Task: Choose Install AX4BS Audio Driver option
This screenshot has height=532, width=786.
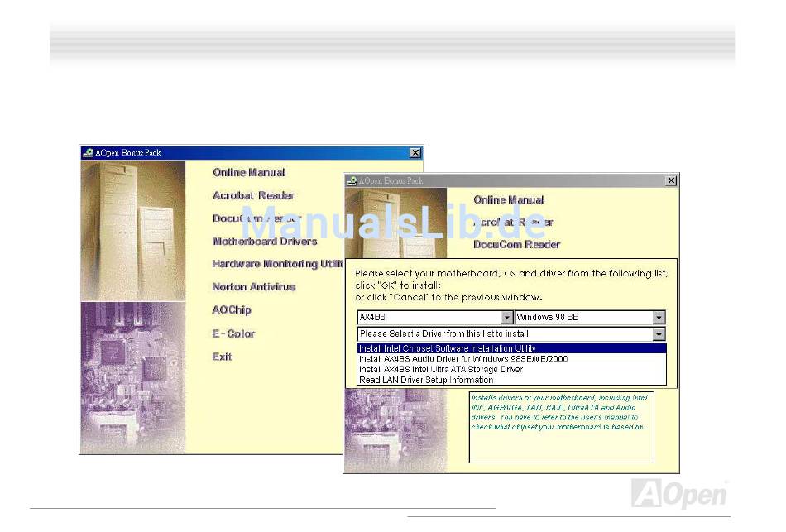Action: click(462, 359)
